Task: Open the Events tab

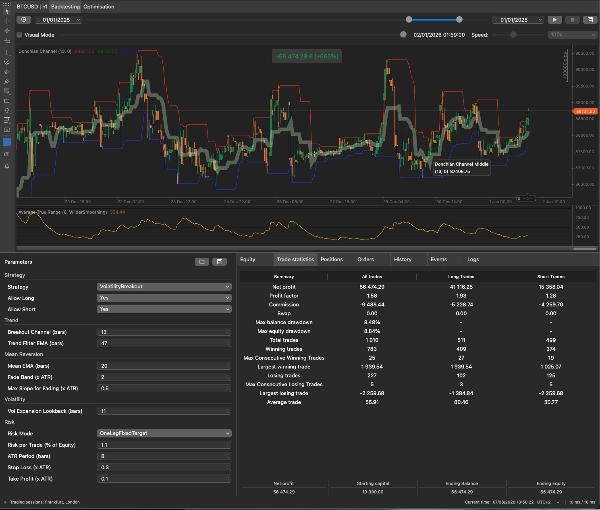Action: (x=439, y=259)
